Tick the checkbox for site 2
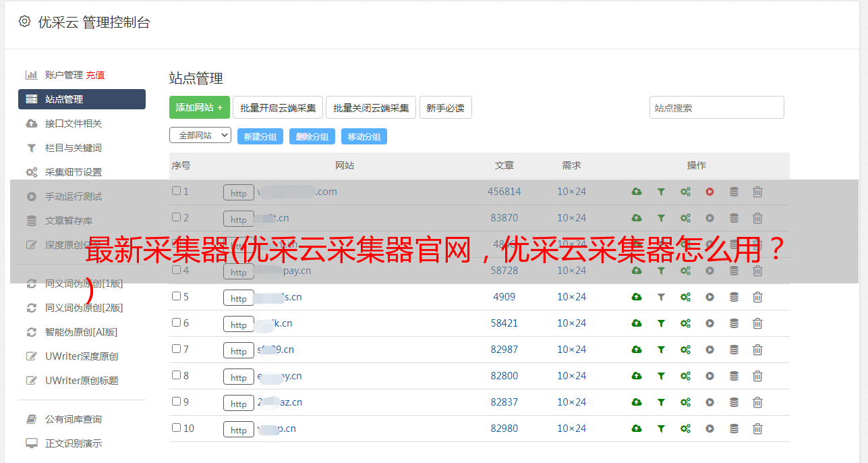 (x=176, y=217)
